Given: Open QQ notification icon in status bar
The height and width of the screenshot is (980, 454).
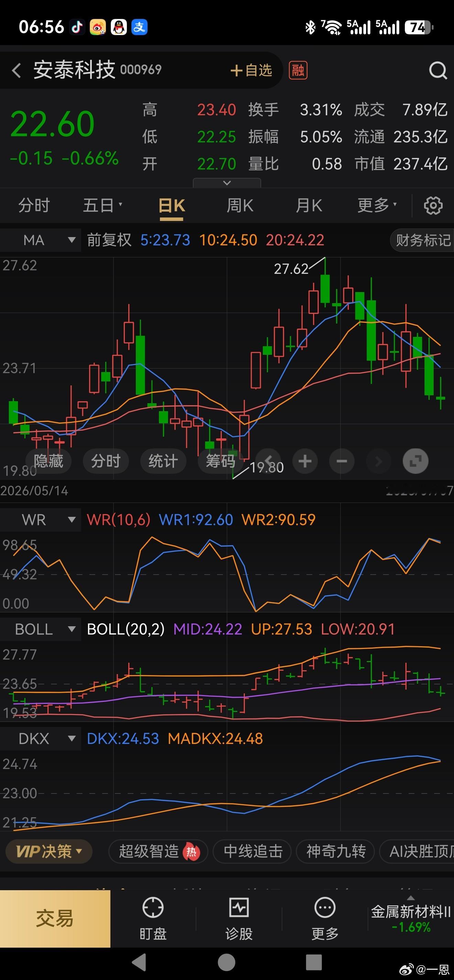Looking at the screenshot, I should coord(119,27).
